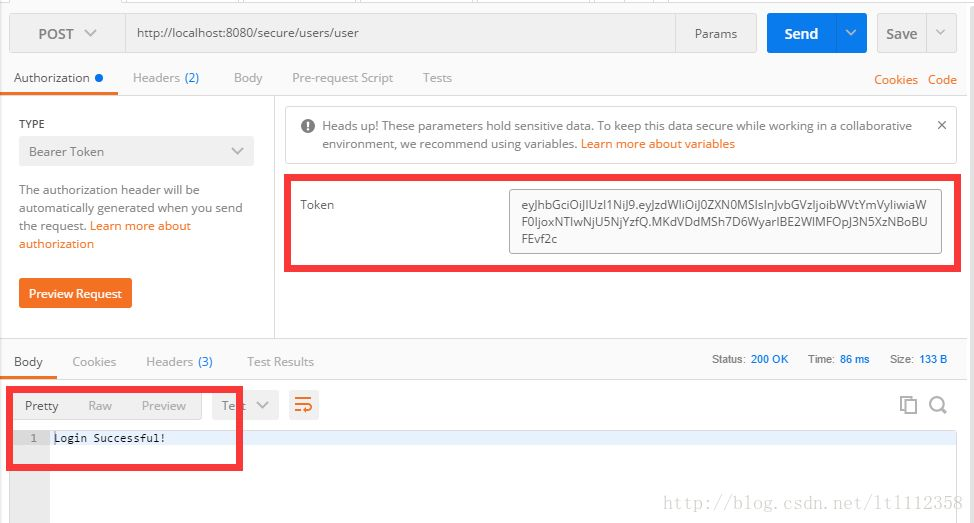Screen dimensions: 974x523
Task: Open the response Cookies tab
Action: [x=94, y=362]
